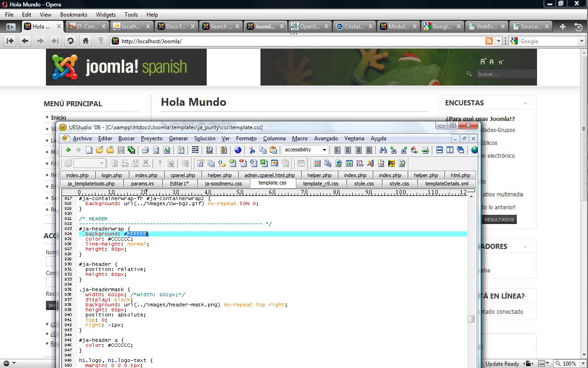The height and width of the screenshot is (368, 588).
Task: Open Opera's Tools menu
Action: [131, 15]
